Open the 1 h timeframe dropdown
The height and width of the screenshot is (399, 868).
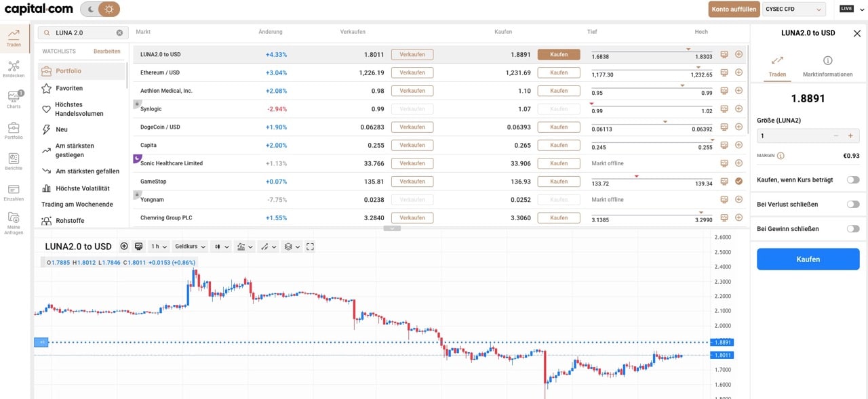(159, 247)
